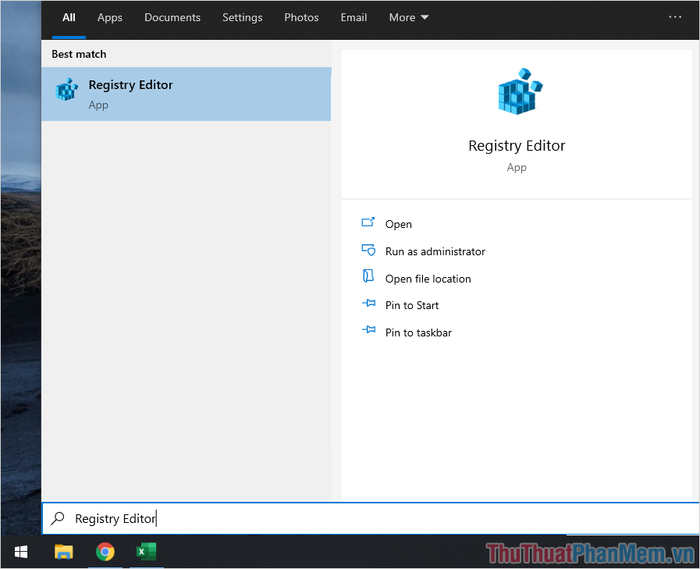Screen dimensions: 700x569
Task: Open the Settings search tab
Action: (242, 17)
